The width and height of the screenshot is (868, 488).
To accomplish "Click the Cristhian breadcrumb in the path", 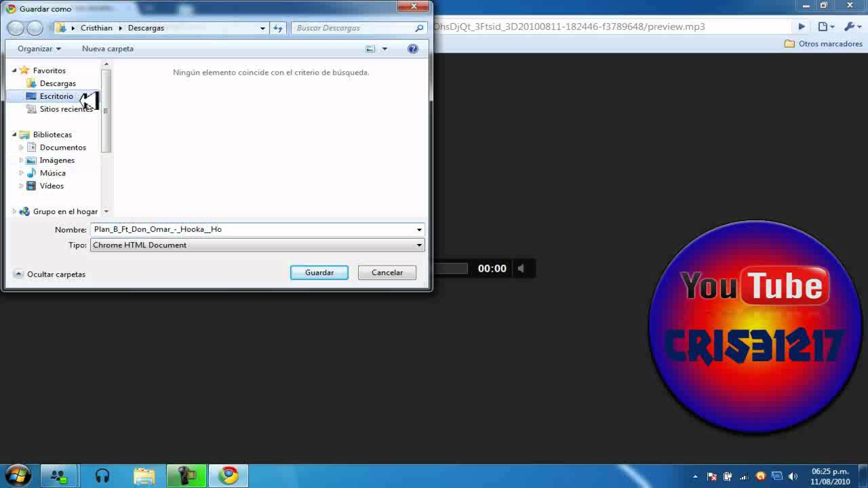I will (96, 28).
